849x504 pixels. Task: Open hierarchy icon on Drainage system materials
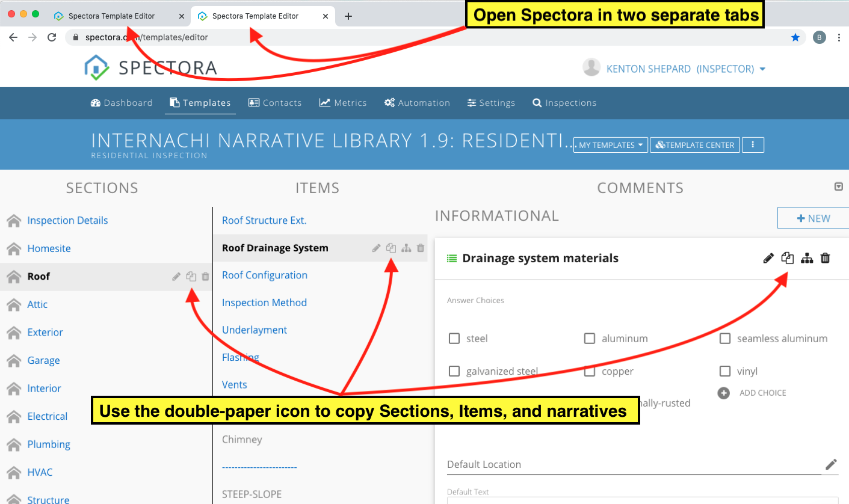coord(807,258)
